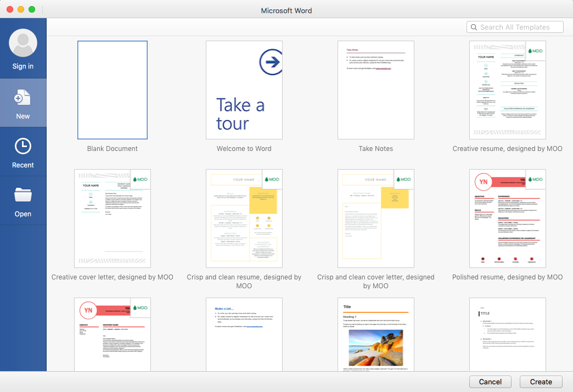The height and width of the screenshot is (392, 573).
Task: Click the green zoom traffic light
Action: pyautogui.click(x=32, y=9)
